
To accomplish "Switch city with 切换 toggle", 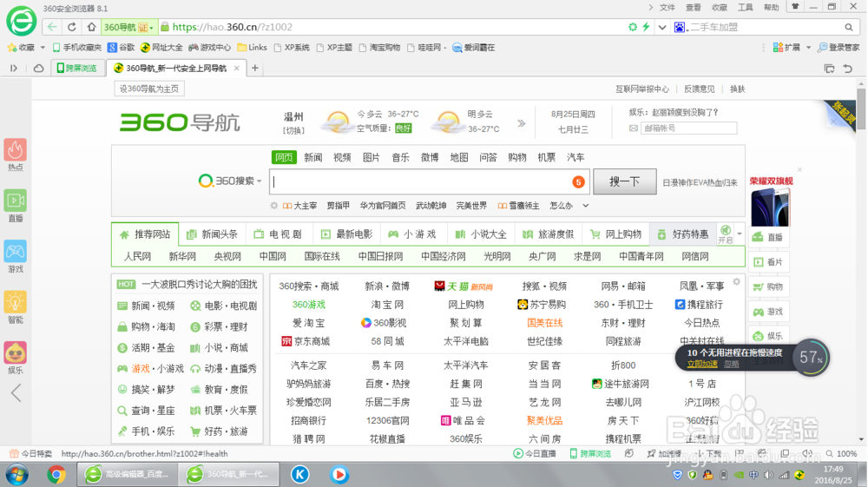I will coord(293,130).
